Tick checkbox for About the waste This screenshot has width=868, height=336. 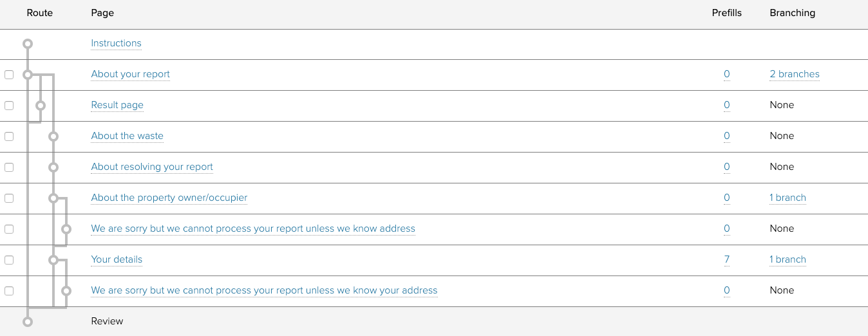click(x=9, y=136)
